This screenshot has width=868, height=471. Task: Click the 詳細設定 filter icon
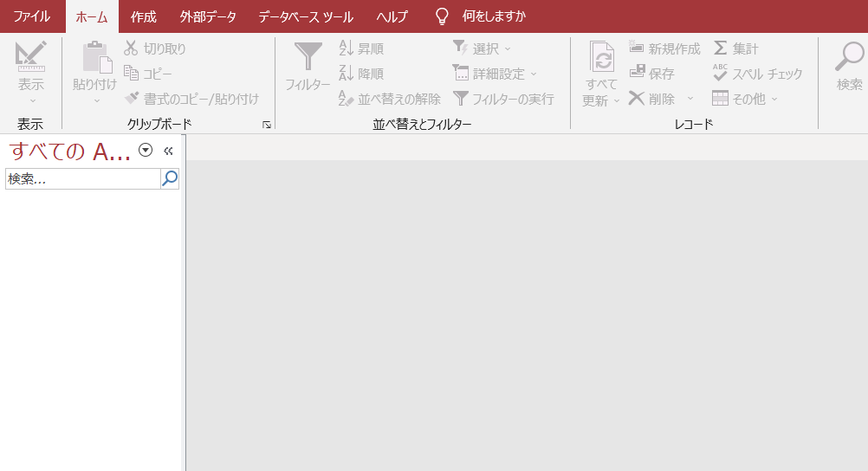pos(461,73)
